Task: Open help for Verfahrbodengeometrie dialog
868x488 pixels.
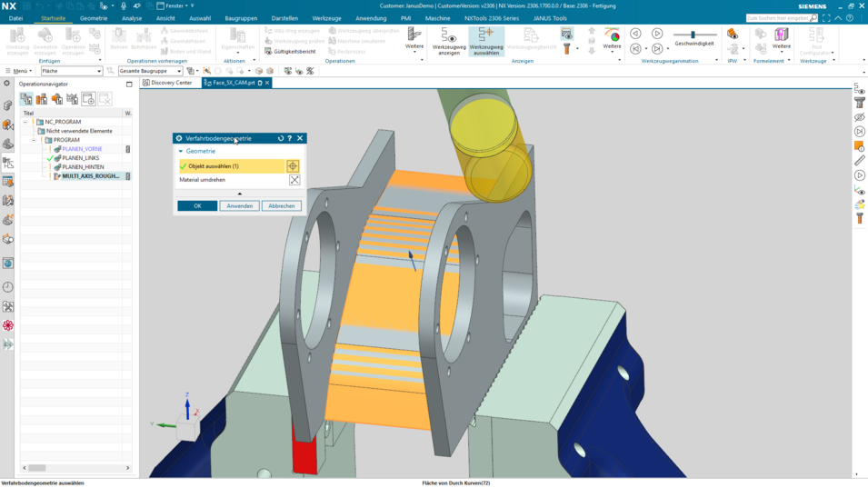Action: (x=290, y=138)
